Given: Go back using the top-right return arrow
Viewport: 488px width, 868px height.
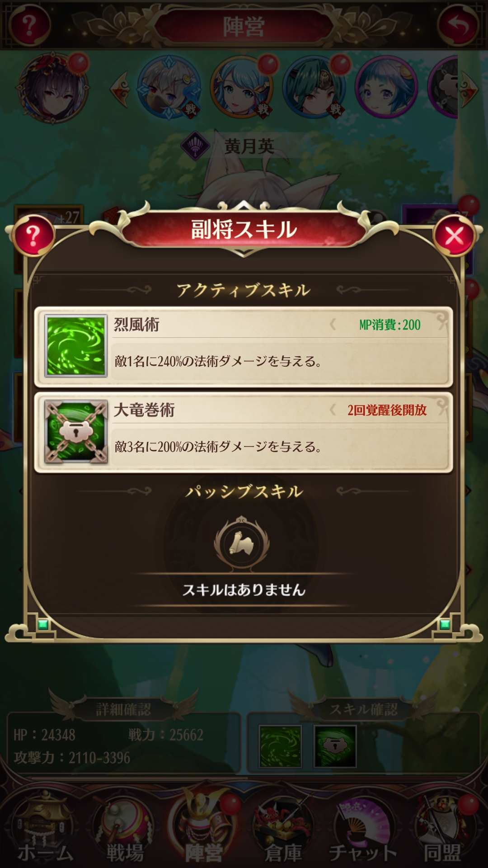Looking at the screenshot, I should [x=458, y=25].
